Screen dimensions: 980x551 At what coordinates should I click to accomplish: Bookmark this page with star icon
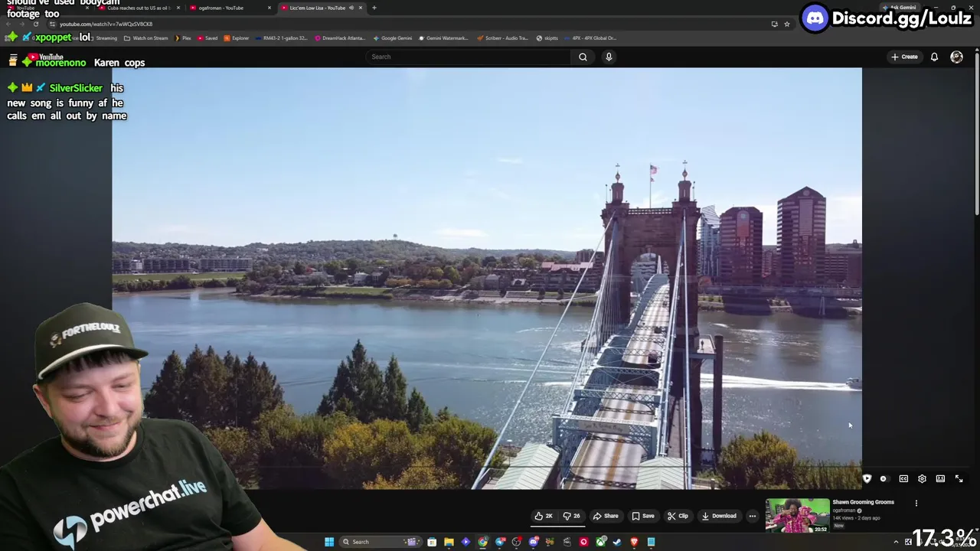pyautogui.click(x=786, y=24)
